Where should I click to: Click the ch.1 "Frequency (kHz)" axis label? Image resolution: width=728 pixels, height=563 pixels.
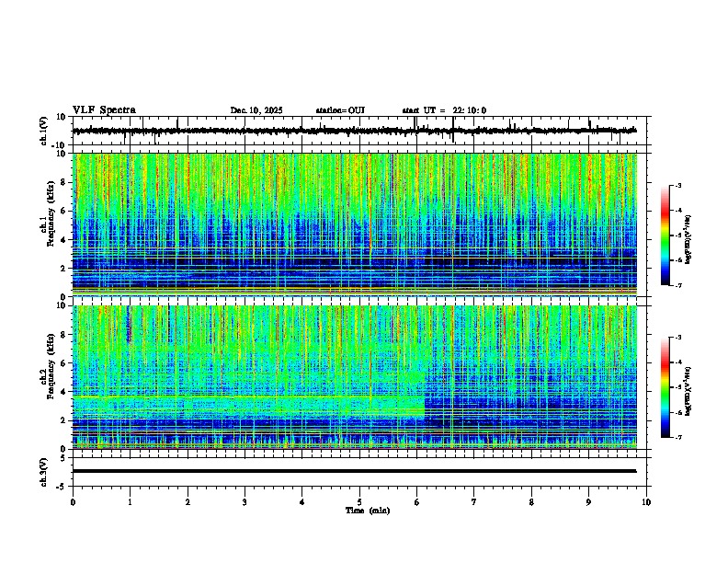[51, 214]
